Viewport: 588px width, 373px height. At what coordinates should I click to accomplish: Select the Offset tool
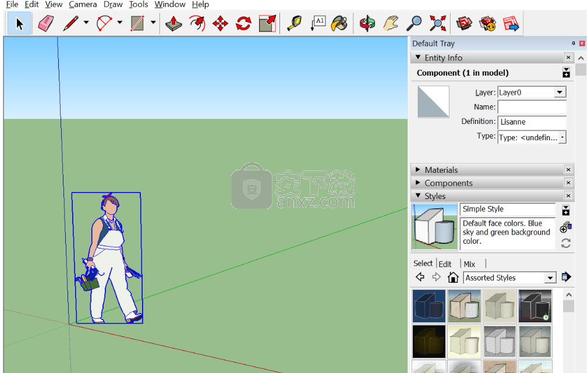point(197,23)
